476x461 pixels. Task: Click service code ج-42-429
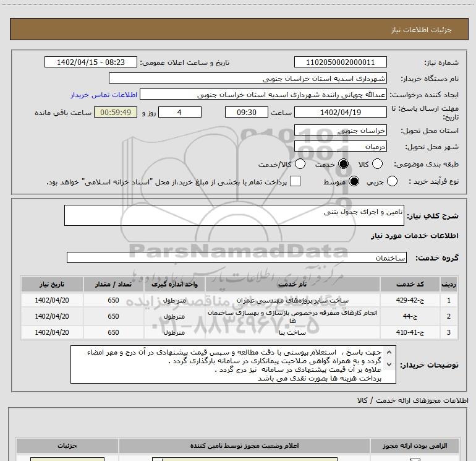pos(410,301)
